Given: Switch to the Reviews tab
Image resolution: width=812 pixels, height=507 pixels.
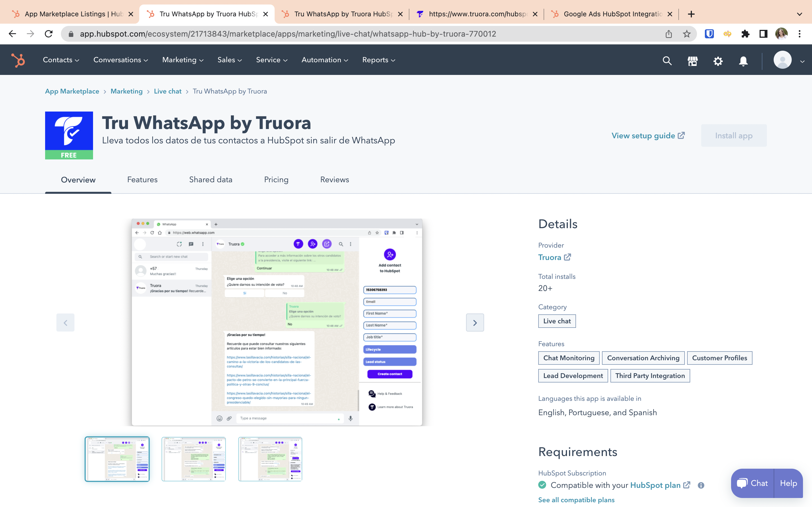Looking at the screenshot, I should [x=334, y=179].
